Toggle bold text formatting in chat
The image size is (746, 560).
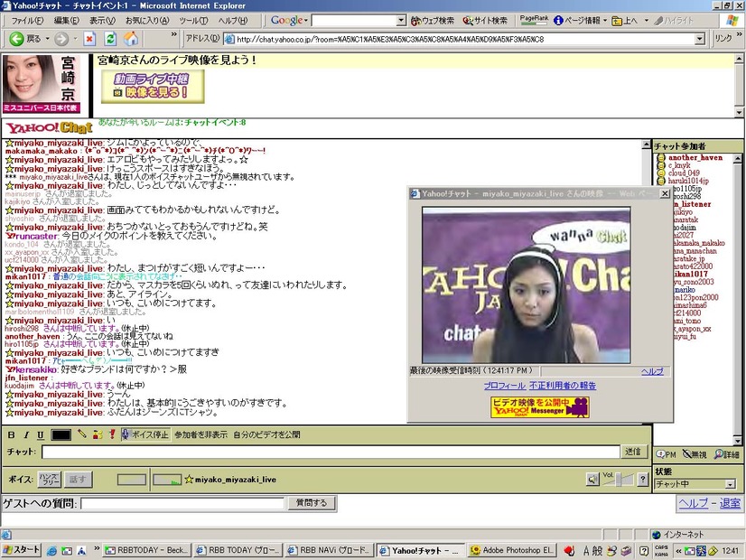pyautogui.click(x=12, y=434)
